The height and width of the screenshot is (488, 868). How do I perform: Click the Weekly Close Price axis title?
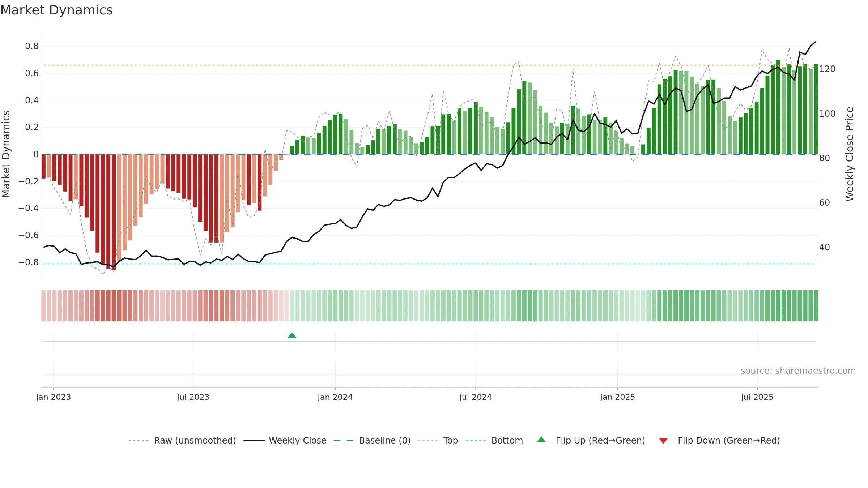point(850,154)
